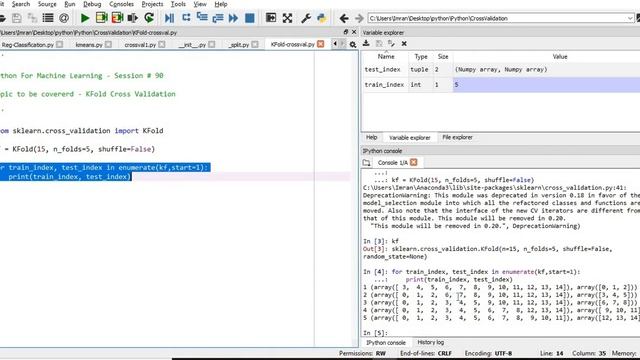Close the _split.py tab
640x360 pixels.
[x=255, y=44]
